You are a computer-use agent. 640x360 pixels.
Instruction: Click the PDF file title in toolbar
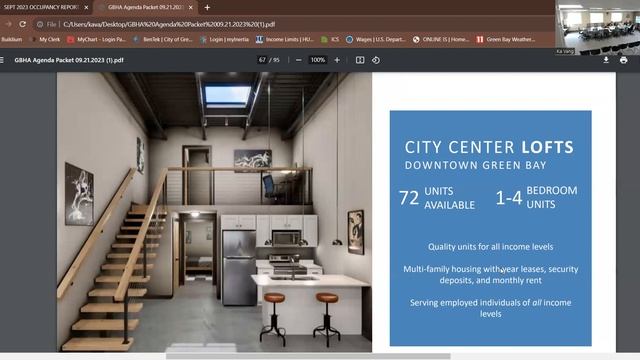(69, 60)
